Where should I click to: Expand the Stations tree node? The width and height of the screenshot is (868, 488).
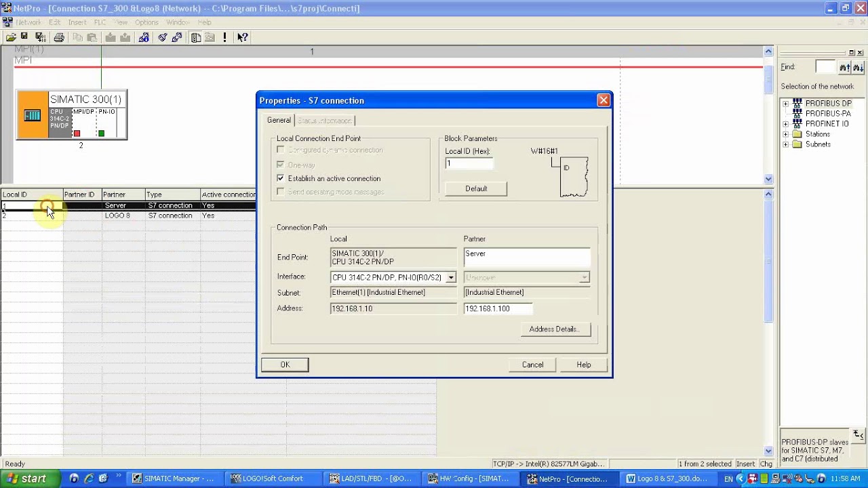[x=785, y=134]
